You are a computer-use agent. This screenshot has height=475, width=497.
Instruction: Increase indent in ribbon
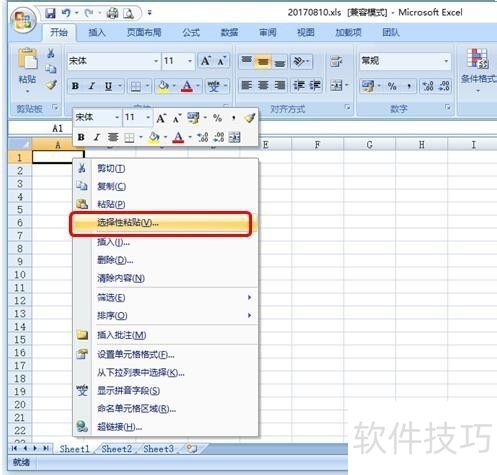click(x=314, y=85)
